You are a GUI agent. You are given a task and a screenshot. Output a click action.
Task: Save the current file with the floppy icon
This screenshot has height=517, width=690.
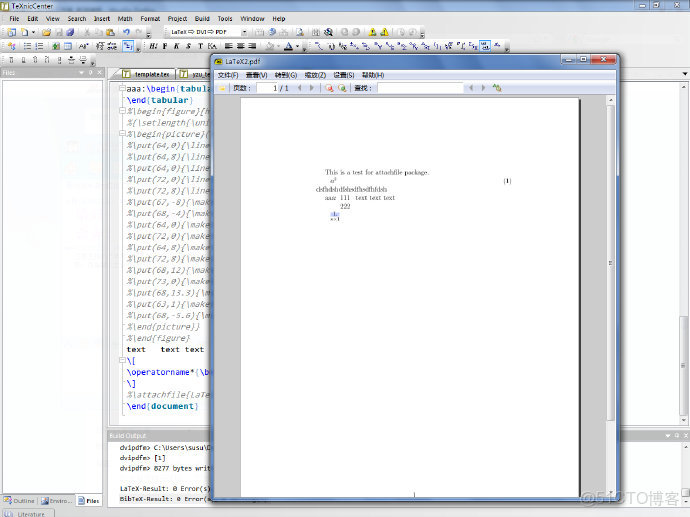59,32
